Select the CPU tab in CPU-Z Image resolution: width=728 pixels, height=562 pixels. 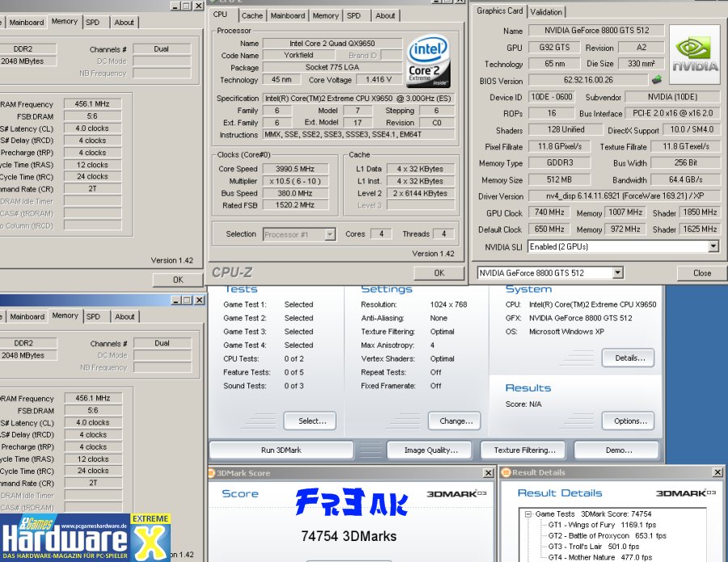pos(220,15)
